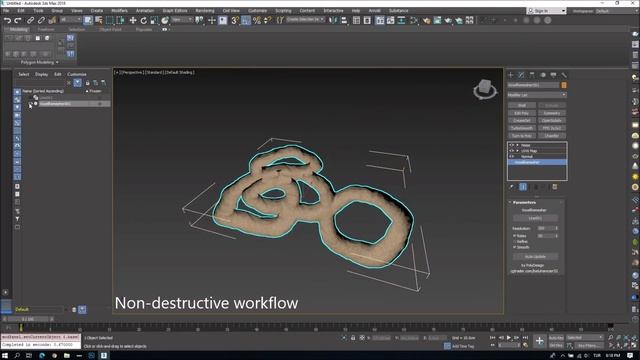The width and height of the screenshot is (640, 360).
Task: Toggle the Percent Snap icon
Action: click(x=257, y=20)
